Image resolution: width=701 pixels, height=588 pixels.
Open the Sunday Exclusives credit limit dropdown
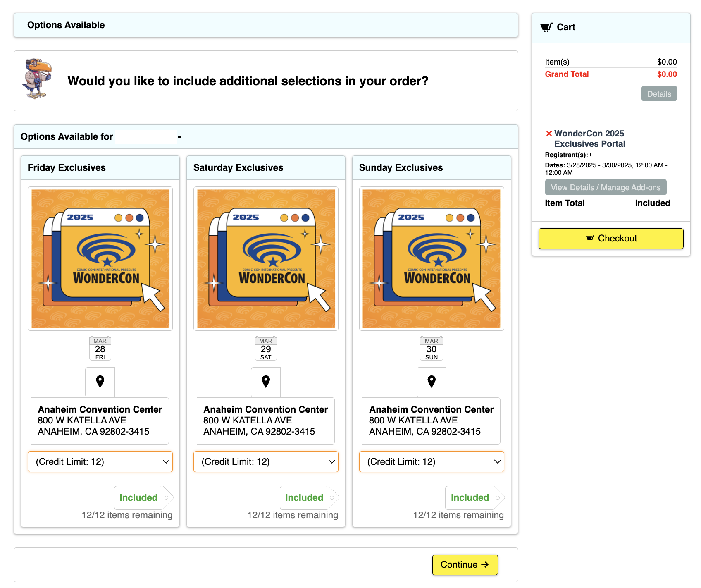coord(432,461)
